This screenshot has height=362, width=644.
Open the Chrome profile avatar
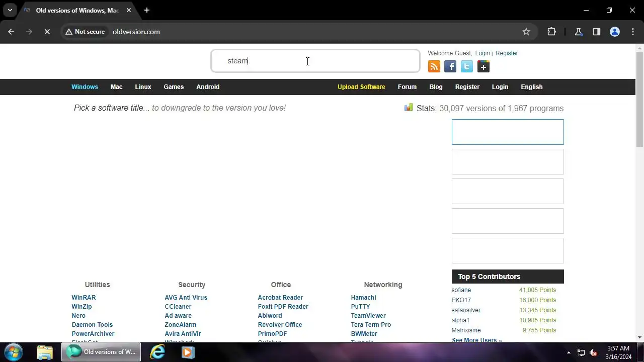click(x=614, y=32)
